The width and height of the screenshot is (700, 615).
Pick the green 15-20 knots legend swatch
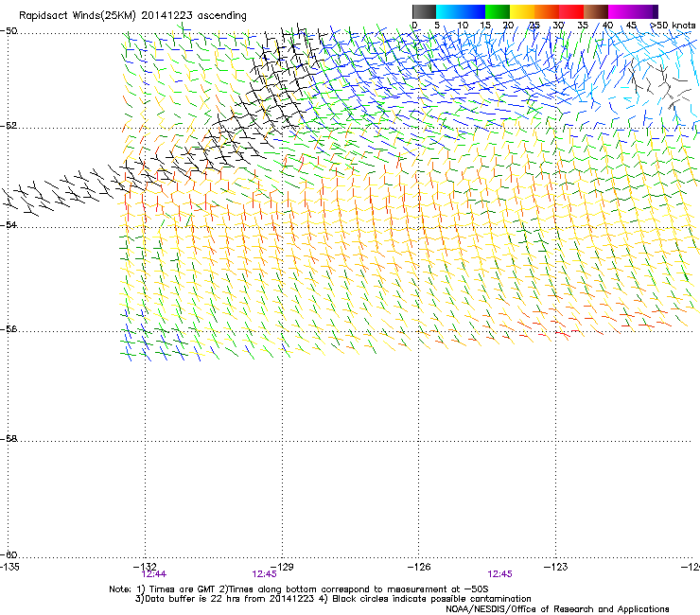498,11
